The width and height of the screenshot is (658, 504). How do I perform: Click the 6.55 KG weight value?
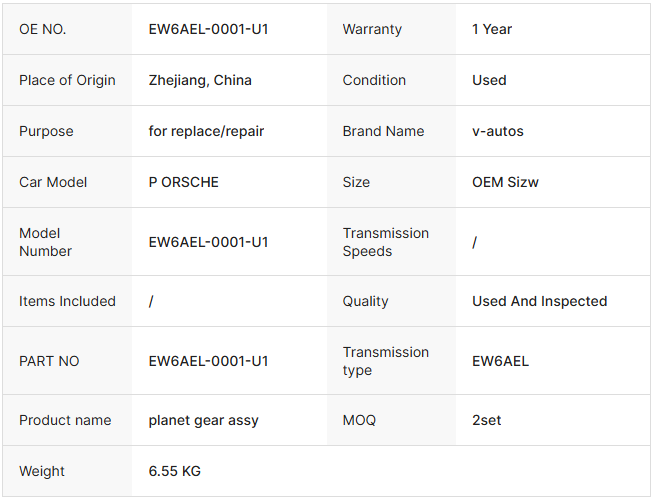pyautogui.click(x=174, y=471)
